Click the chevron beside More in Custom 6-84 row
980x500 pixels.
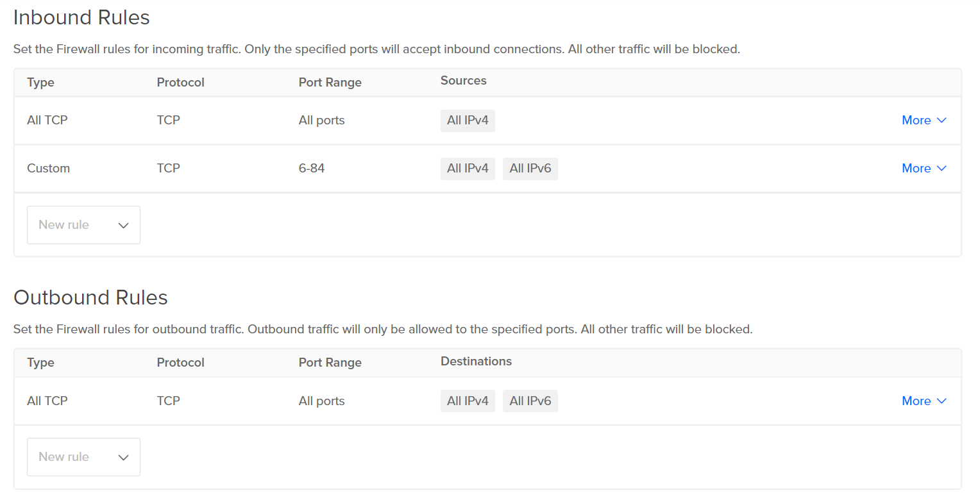[x=942, y=169]
